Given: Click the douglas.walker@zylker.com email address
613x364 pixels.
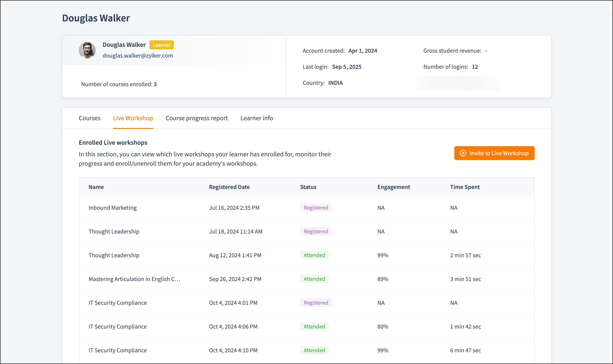Looking at the screenshot, I should coord(138,55).
